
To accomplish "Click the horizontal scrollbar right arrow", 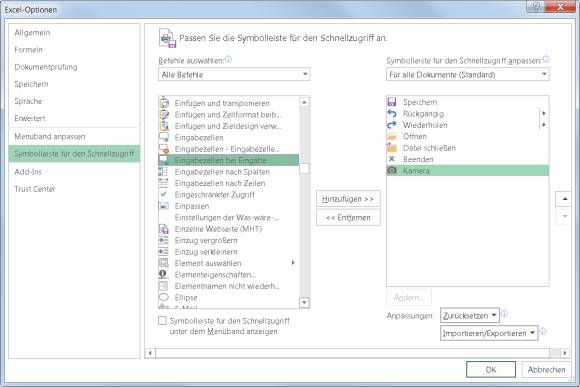I will tap(565, 353).
